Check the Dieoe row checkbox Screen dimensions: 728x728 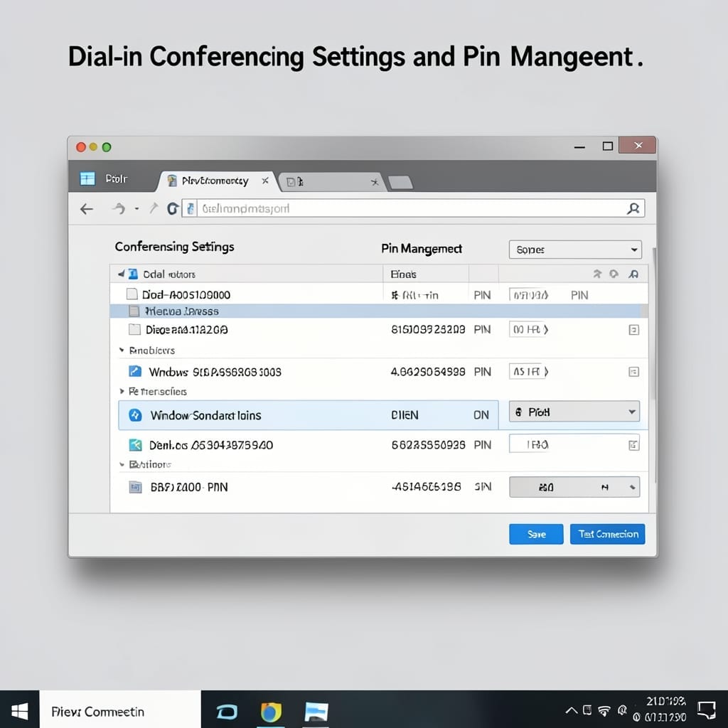click(134, 330)
